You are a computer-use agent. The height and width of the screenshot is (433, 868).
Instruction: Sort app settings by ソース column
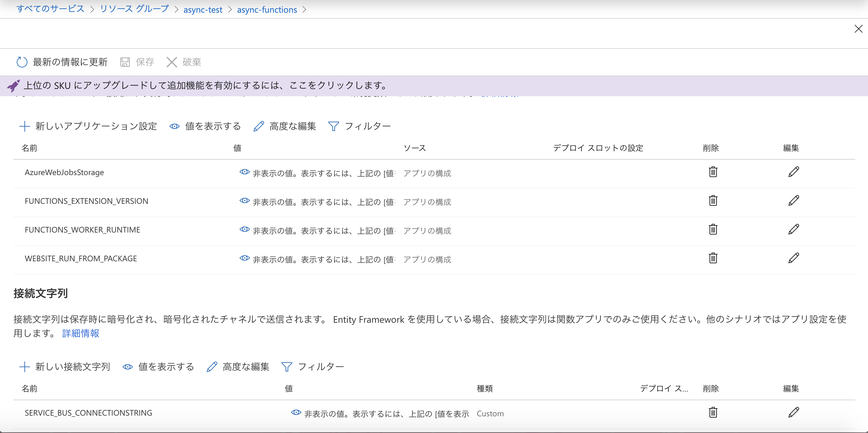point(415,148)
